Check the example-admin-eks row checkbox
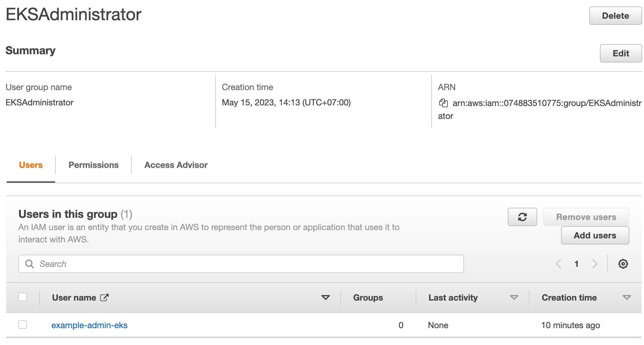Screen dimensions: 644x345 click(23, 324)
